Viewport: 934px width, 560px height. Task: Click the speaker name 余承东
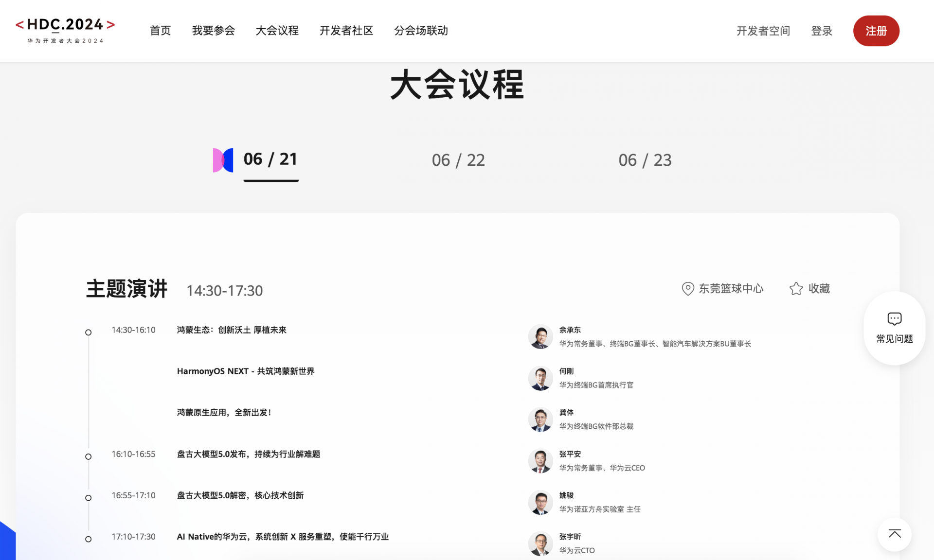(570, 330)
